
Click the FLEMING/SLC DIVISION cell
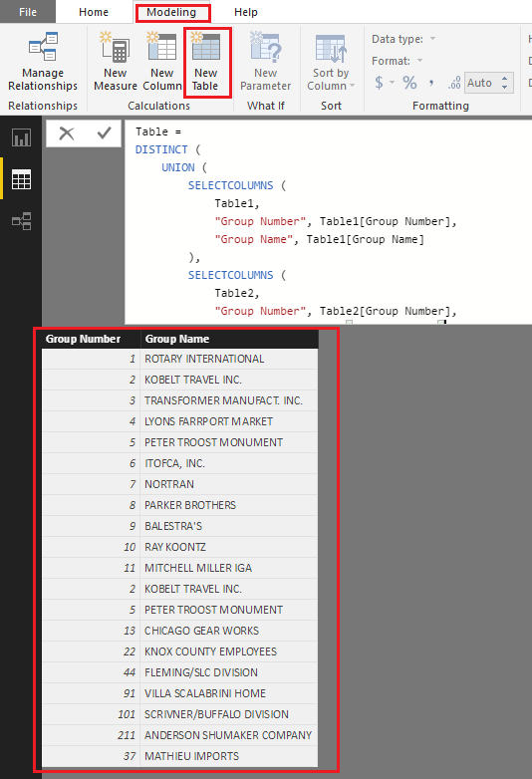click(x=229, y=672)
